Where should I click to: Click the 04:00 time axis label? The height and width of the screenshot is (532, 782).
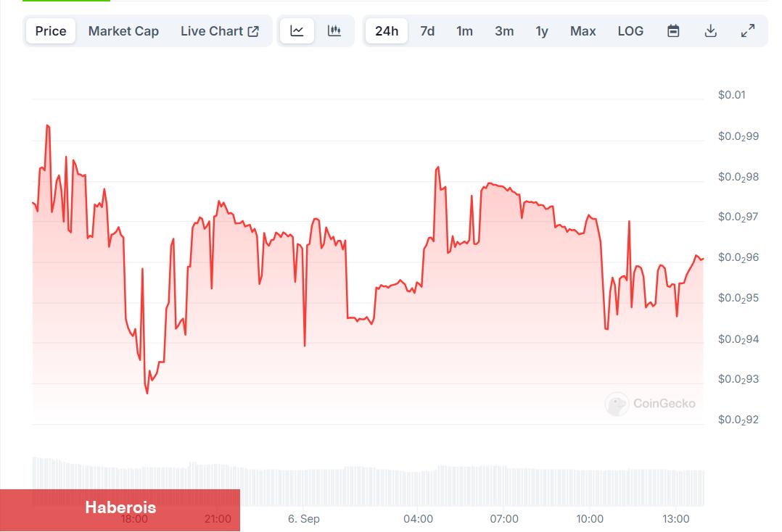click(x=418, y=519)
